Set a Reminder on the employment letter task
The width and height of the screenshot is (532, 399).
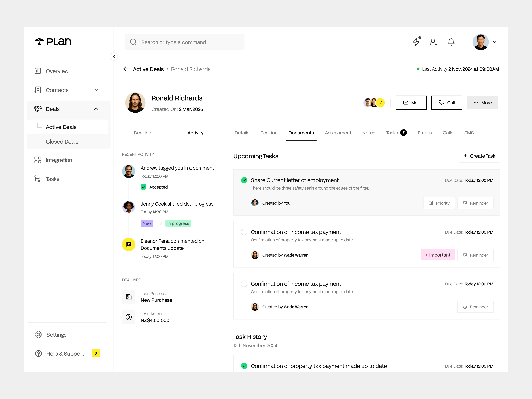click(475, 203)
